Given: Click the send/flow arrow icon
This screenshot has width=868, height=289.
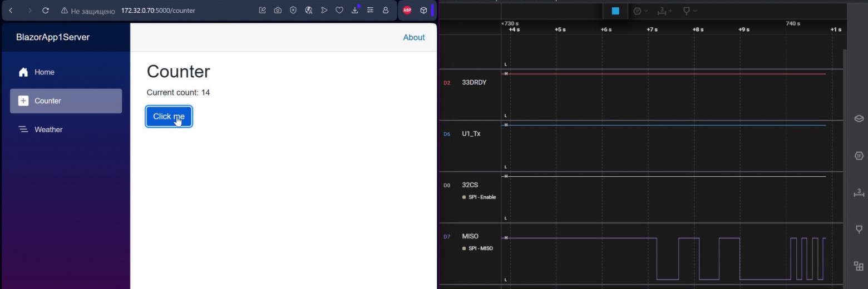Looking at the screenshot, I should pos(324,11).
